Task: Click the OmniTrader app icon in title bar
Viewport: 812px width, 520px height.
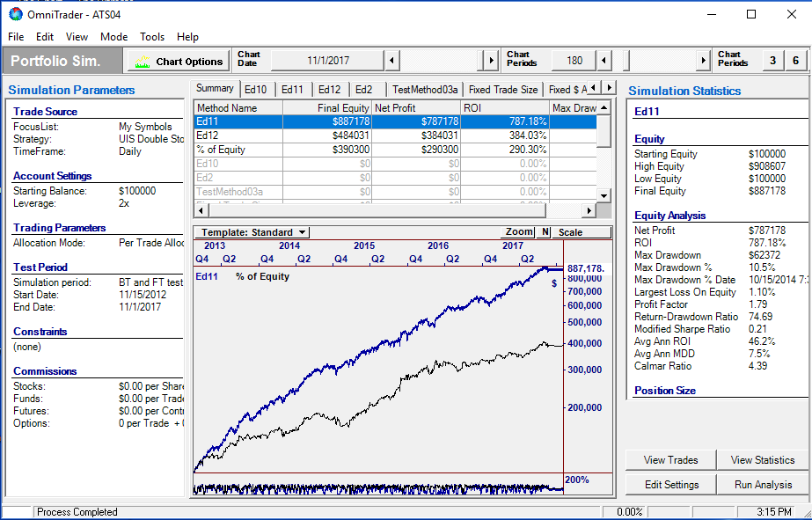Action: click(16, 14)
